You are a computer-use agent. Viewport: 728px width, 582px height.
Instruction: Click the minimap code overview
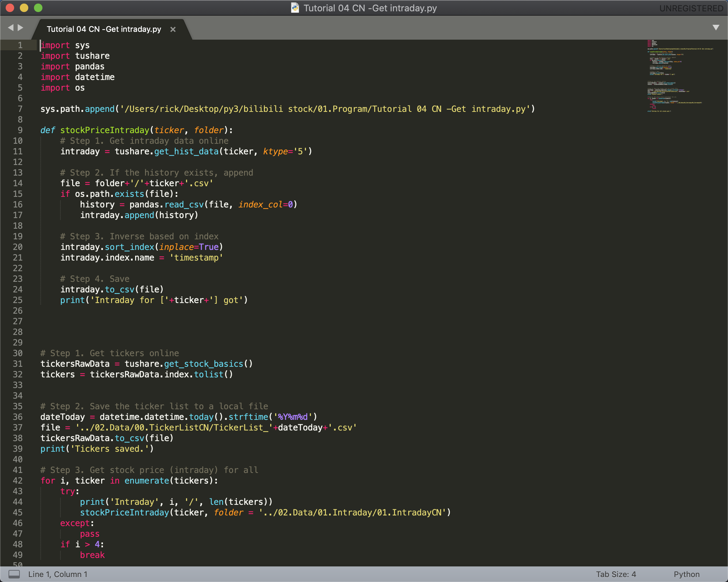pos(680,76)
